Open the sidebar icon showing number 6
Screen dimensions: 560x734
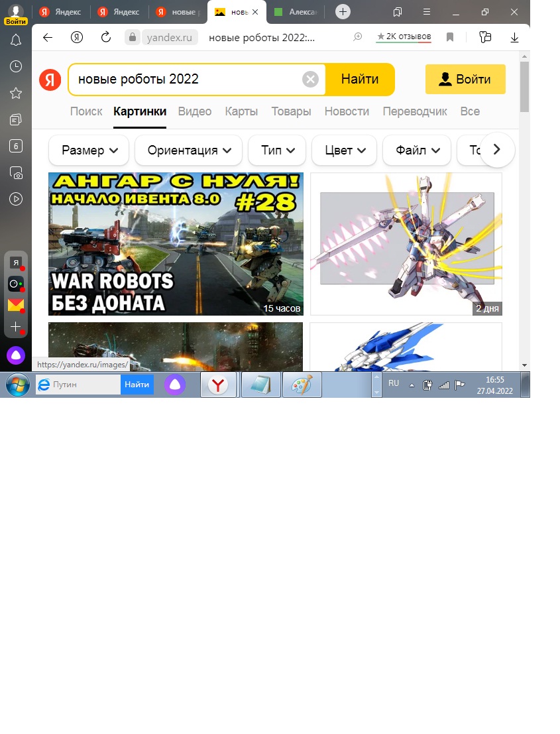[x=16, y=146]
